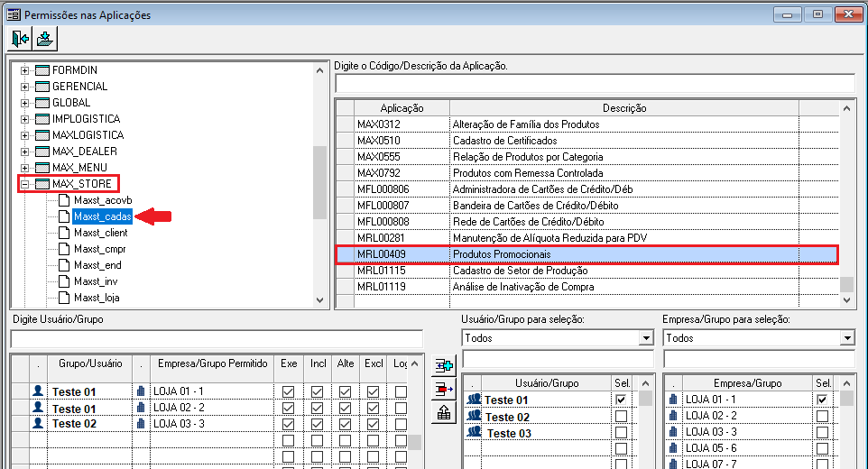Open Empresa/Grupo para seleção dropdown
The width and height of the screenshot is (868, 469).
[847, 337]
